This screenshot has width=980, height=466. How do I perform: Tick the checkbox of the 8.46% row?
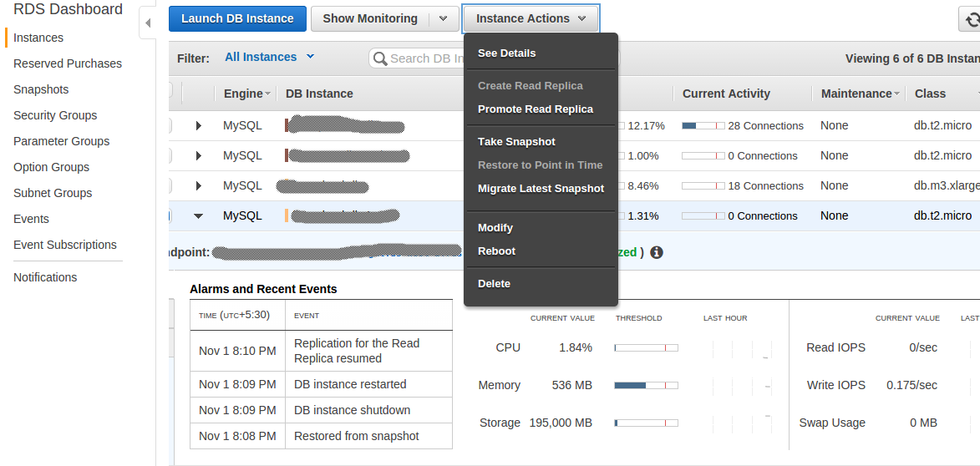(x=170, y=185)
